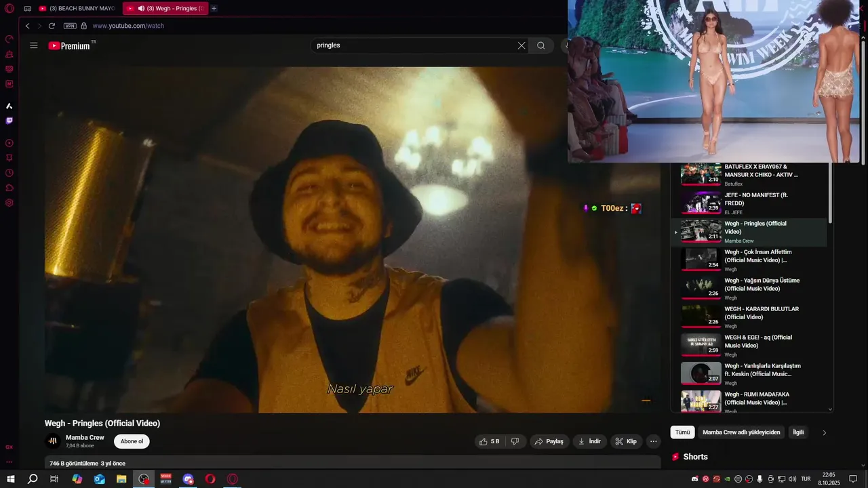Open the Aria AI sidebar icon
This screenshot has height=488, width=868.
pyautogui.click(x=9, y=106)
